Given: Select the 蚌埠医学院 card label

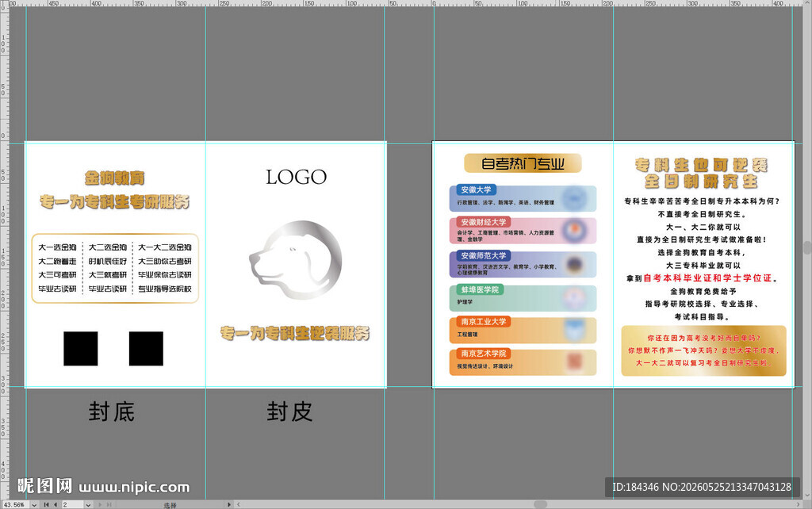Looking at the screenshot, I should pyautogui.click(x=480, y=289).
